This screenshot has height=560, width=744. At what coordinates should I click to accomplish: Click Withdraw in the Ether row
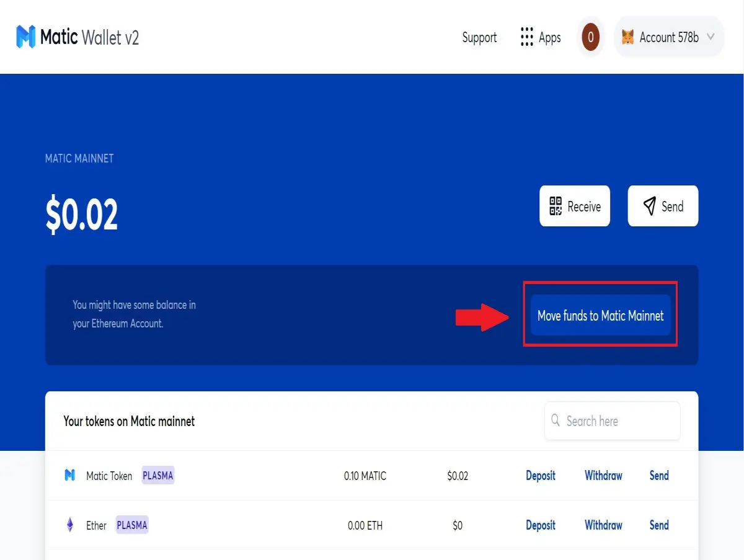click(603, 525)
